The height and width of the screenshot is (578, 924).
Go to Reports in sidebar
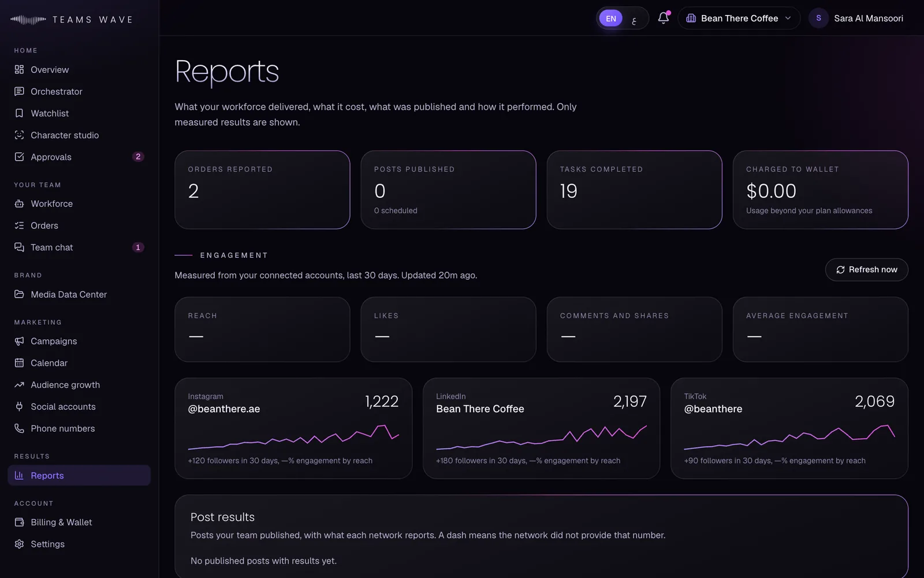coord(79,475)
